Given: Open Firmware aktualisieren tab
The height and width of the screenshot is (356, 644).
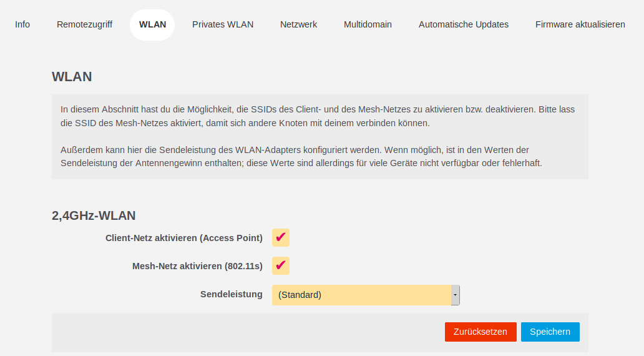Looking at the screenshot, I should 580,24.
